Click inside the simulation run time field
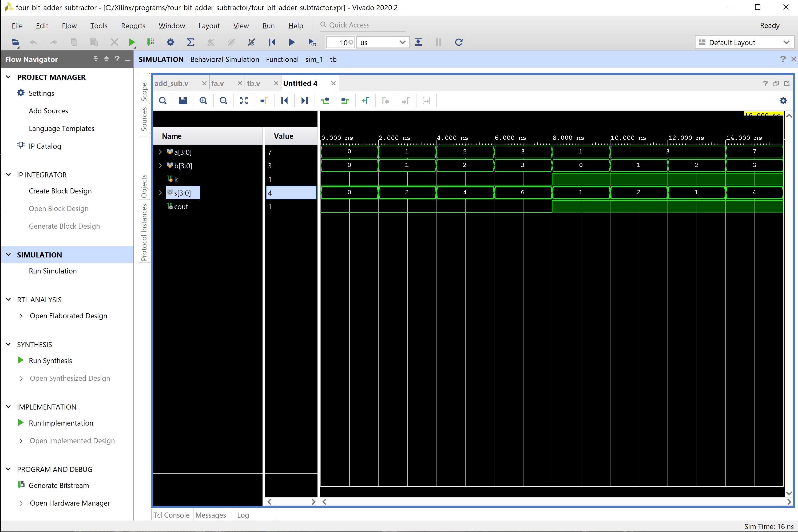This screenshot has height=532, width=798. coord(338,42)
